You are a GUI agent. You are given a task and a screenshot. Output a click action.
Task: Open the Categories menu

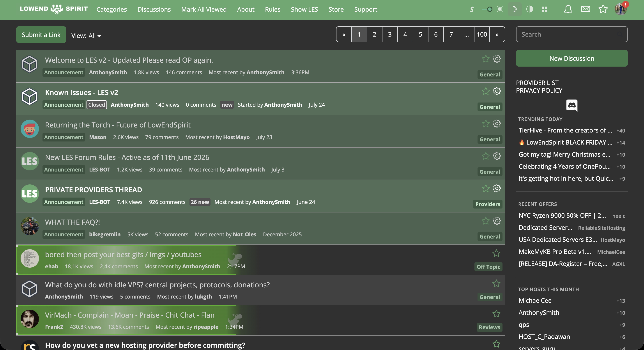pyautogui.click(x=111, y=9)
